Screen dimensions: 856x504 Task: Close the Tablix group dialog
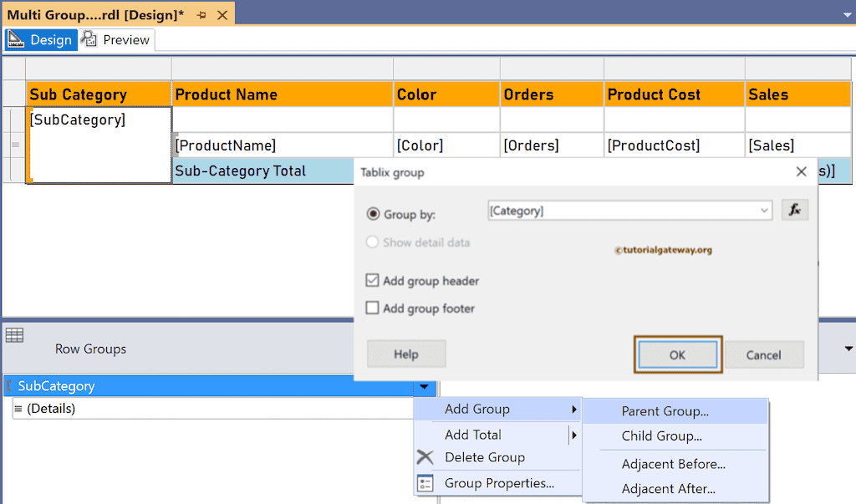pyautogui.click(x=801, y=172)
